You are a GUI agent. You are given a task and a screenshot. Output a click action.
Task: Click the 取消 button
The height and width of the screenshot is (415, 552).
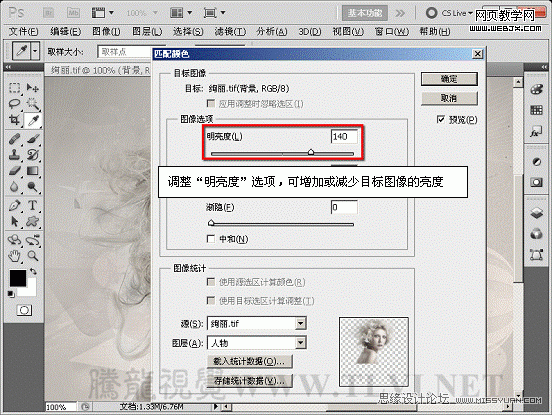point(449,98)
